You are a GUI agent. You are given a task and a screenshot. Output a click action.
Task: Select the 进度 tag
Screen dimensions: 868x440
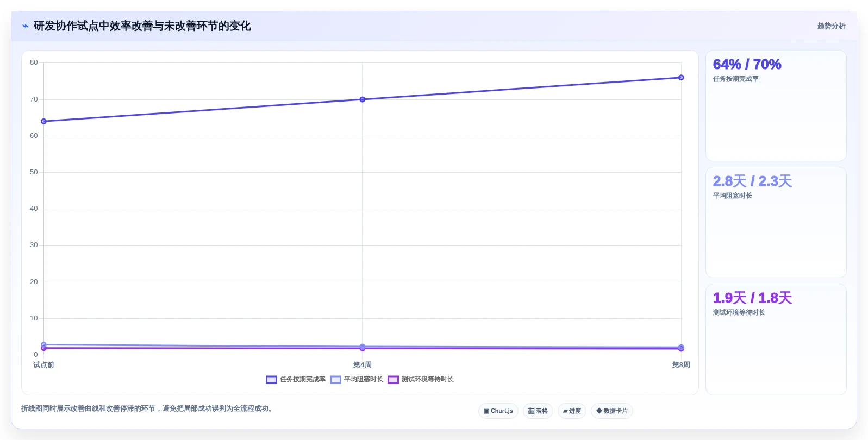tap(572, 411)
